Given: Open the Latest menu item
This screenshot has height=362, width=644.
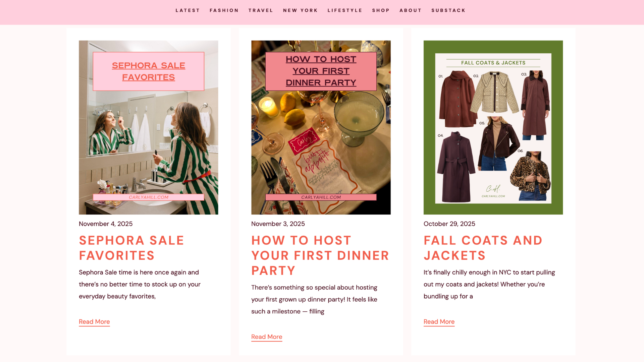Looking at the screenshot, I should [x=187, y=10].
